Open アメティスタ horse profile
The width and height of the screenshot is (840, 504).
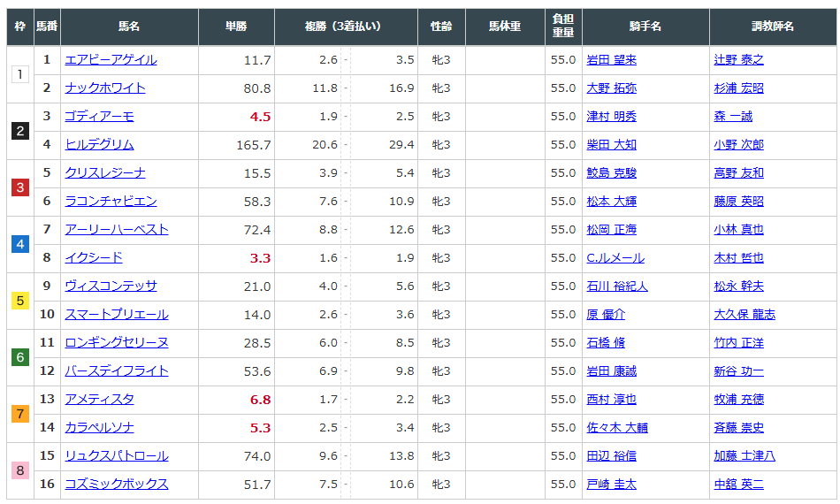point(99,400)
